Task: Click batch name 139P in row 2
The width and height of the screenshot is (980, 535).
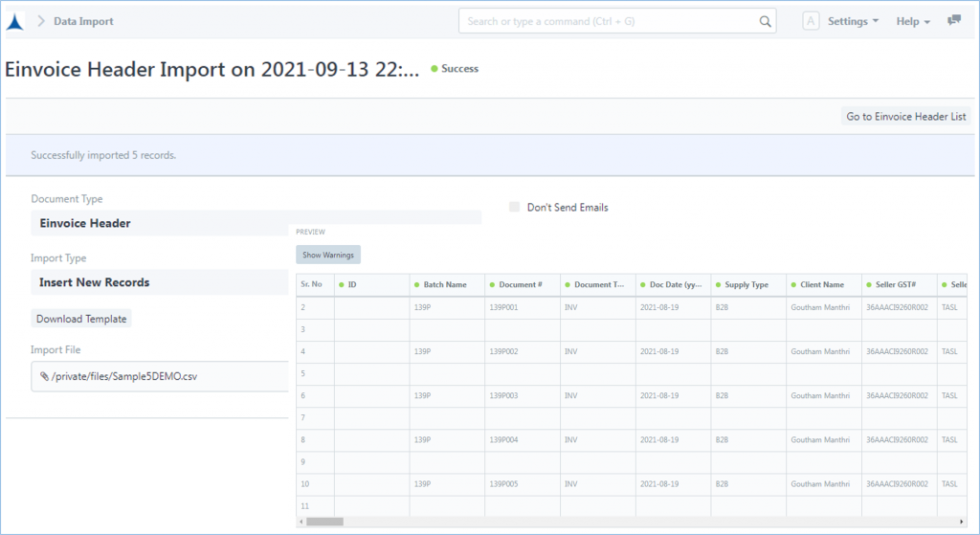Action: pos(447,307)
